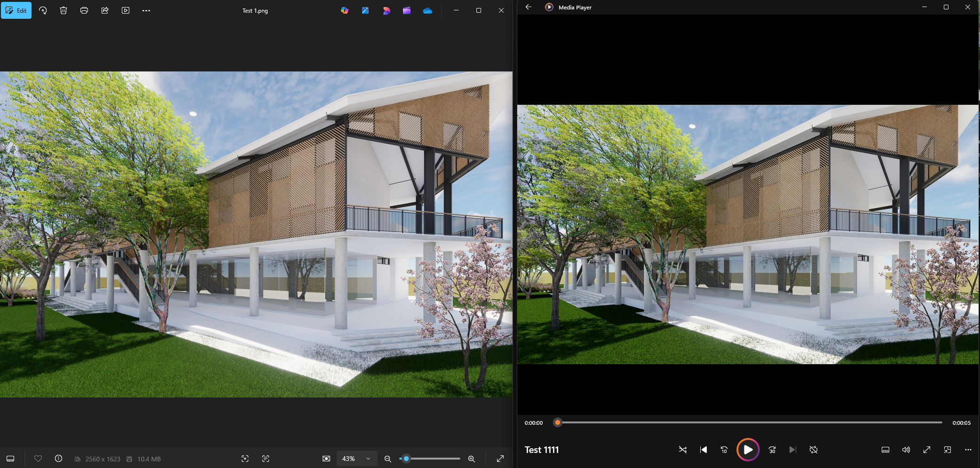
Task: Delete the Test 1.png image
Action: tap(63, 10)
